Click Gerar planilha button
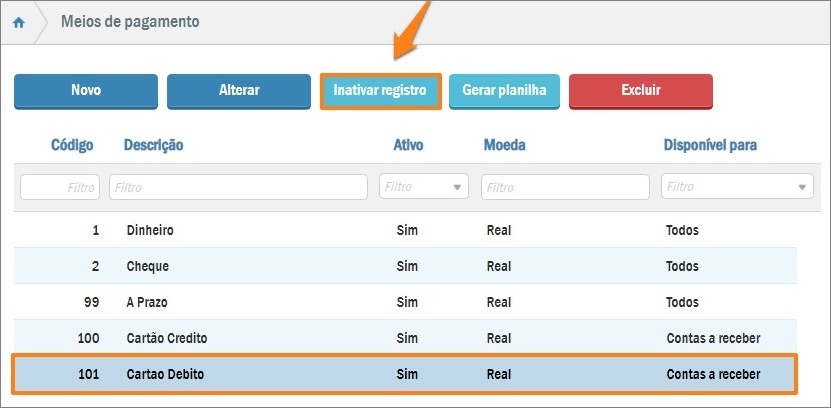This screenshot has height=408, width=831. (504, 90)
